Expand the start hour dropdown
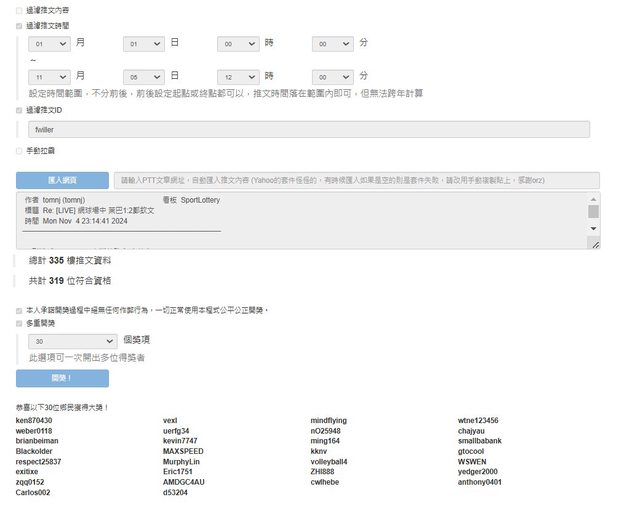 pyautogui.click(x=238, y=45)
